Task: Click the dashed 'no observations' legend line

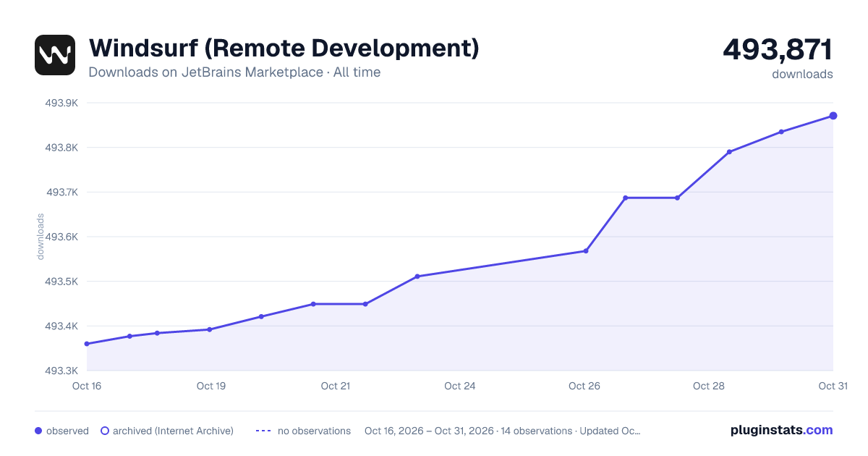Action: (x=263, y=431)
